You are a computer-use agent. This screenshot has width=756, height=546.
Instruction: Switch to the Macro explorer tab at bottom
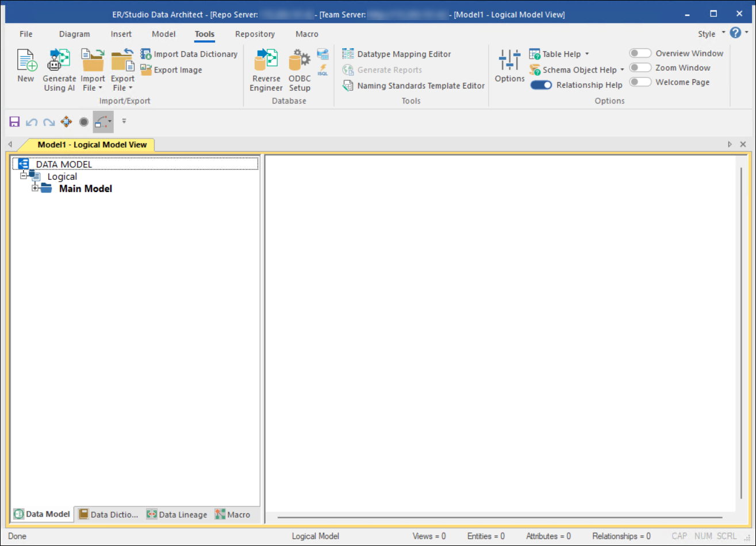tap(233, 514)
